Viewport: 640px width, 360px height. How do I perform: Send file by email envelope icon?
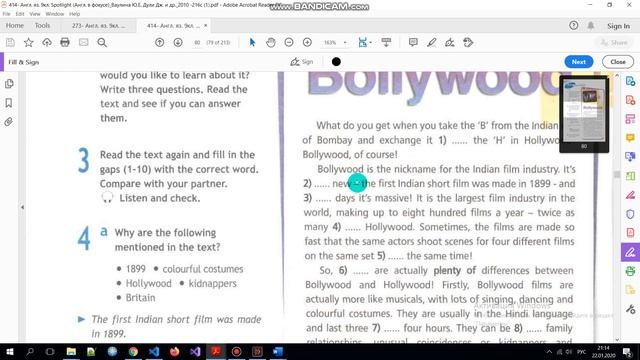pyautogui.click(x=84, y=42)
